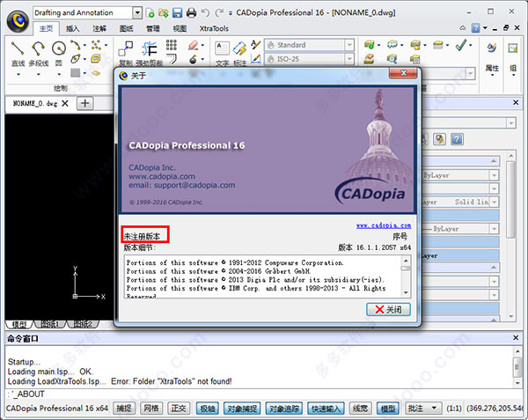Screen dimensions: 528x420
Task: Click the New document icon in the quick access bar
Action: click(x=150, y=13)
